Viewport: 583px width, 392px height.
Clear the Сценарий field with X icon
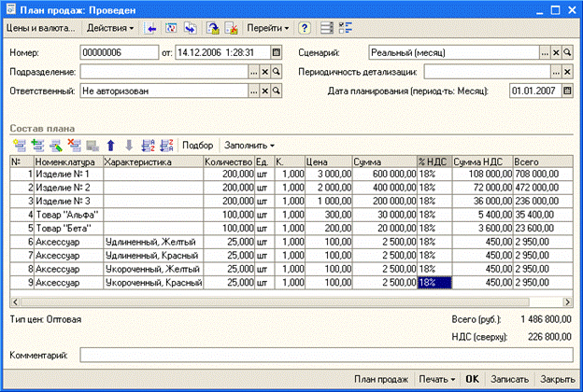556,51
